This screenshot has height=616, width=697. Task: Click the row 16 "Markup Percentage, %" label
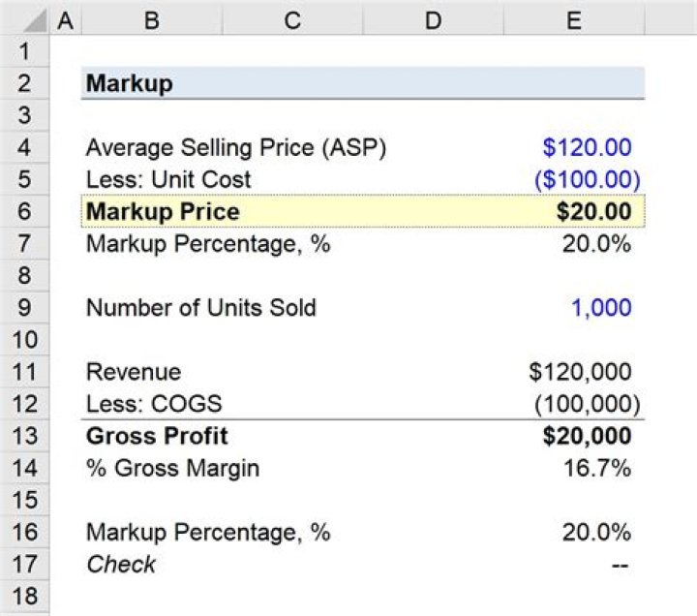208,533
